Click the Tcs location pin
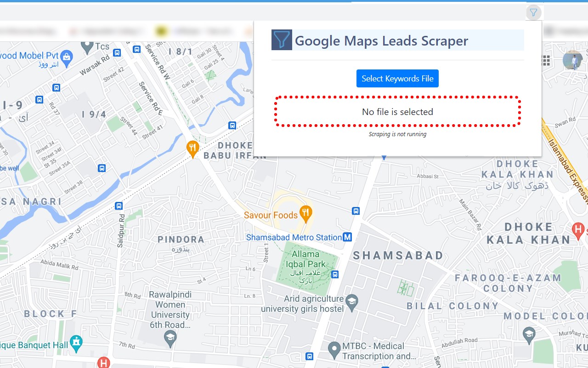The height and width of the screenshot is (368, 588). pyautogui.click(x=87, y=47)
